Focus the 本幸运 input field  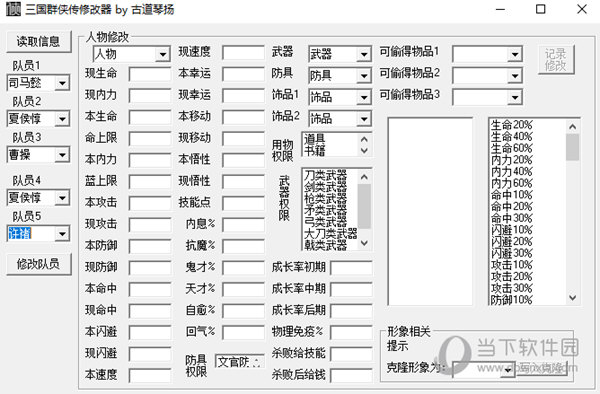pos(243,74)
